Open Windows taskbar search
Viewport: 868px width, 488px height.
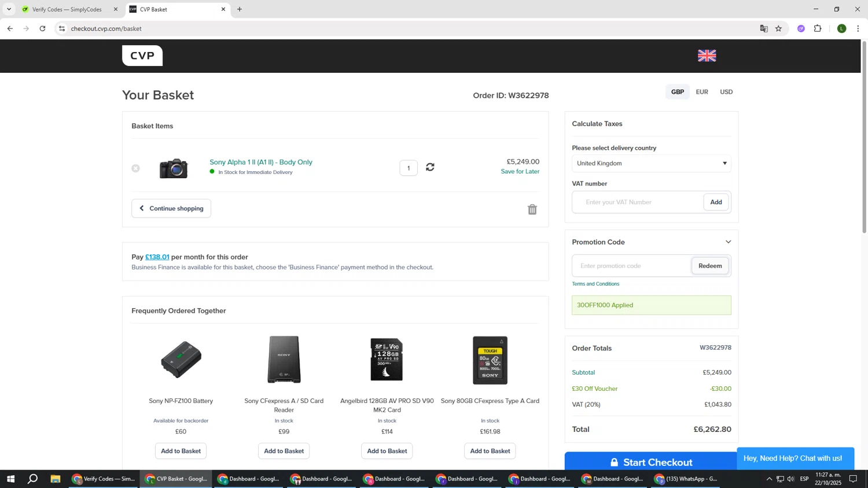[33, 479]
